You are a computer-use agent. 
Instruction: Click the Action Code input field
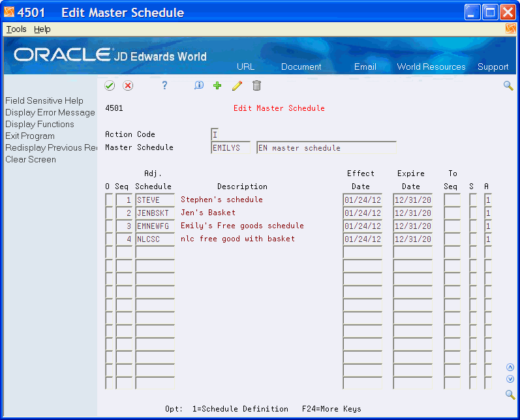(x=215, y=134)
